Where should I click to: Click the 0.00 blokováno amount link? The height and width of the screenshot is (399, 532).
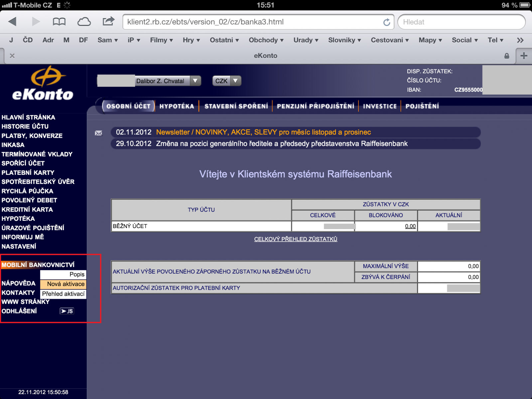[410, 226]
